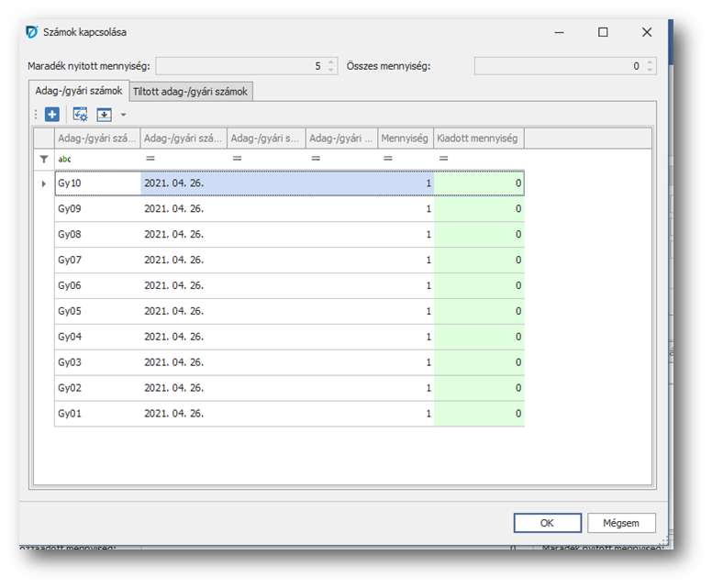This screenshot has width=712, height=588.
Task: Click the export download toolbar icon
Action: pos(105,115)
